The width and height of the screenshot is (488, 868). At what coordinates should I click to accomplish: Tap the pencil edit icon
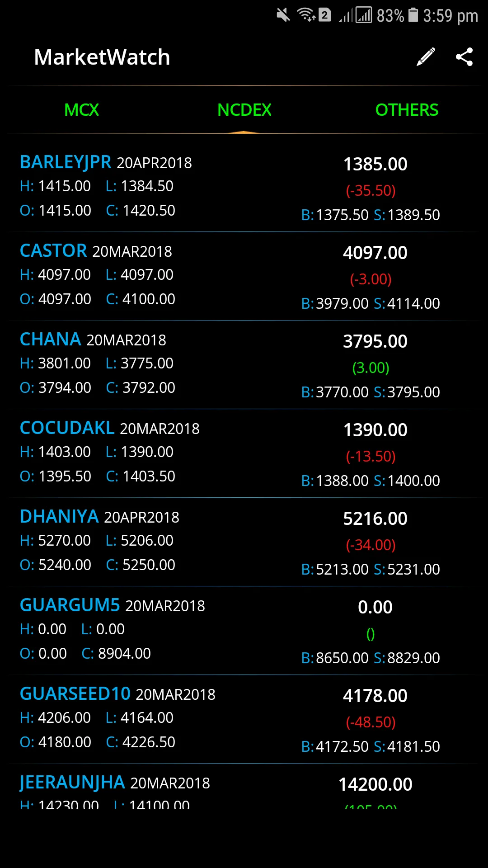click(426, 57)
